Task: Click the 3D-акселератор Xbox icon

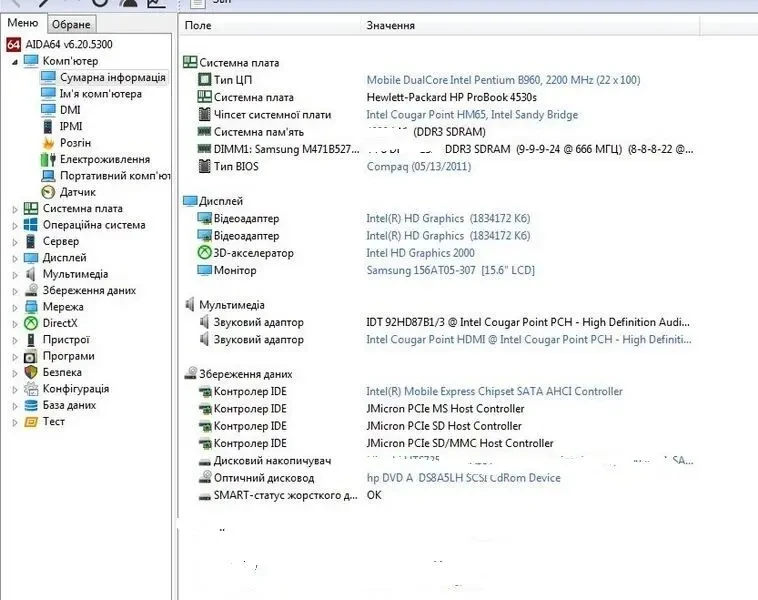Action: click(204, 253)
